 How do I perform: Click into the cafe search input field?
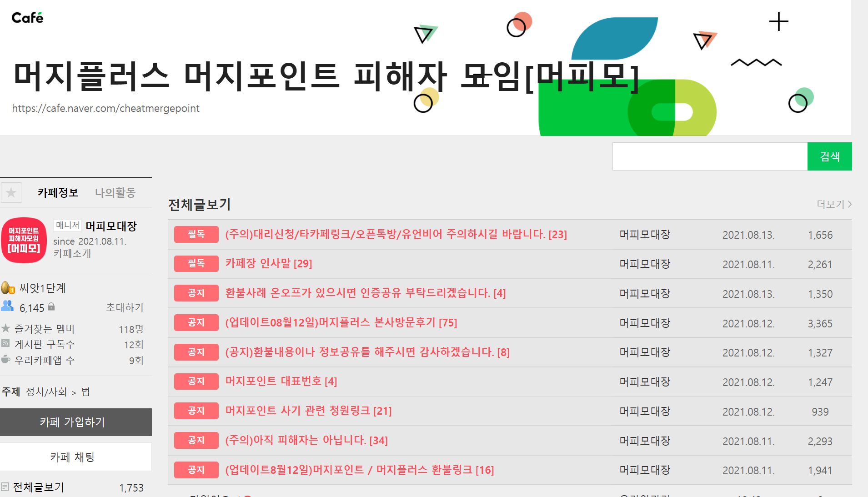point(710,156)
